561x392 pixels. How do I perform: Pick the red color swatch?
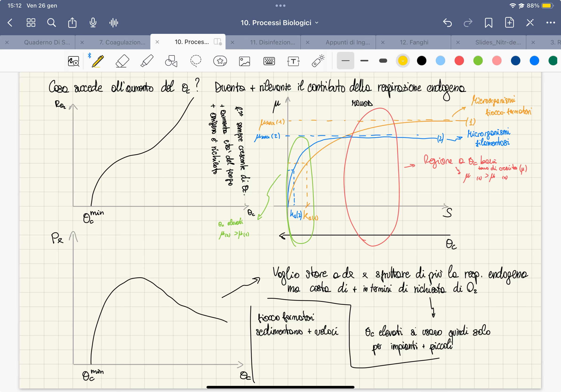tap(459, 61)
